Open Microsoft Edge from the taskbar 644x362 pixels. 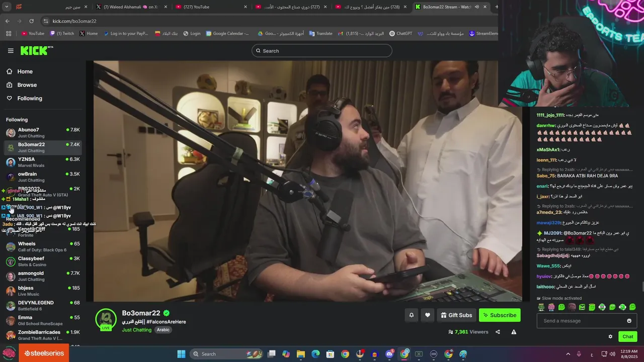(315, 354)
